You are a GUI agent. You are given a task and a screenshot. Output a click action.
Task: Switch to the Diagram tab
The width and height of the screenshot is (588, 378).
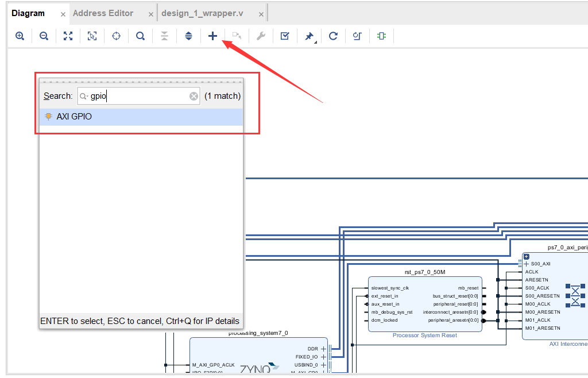[28, 13]
